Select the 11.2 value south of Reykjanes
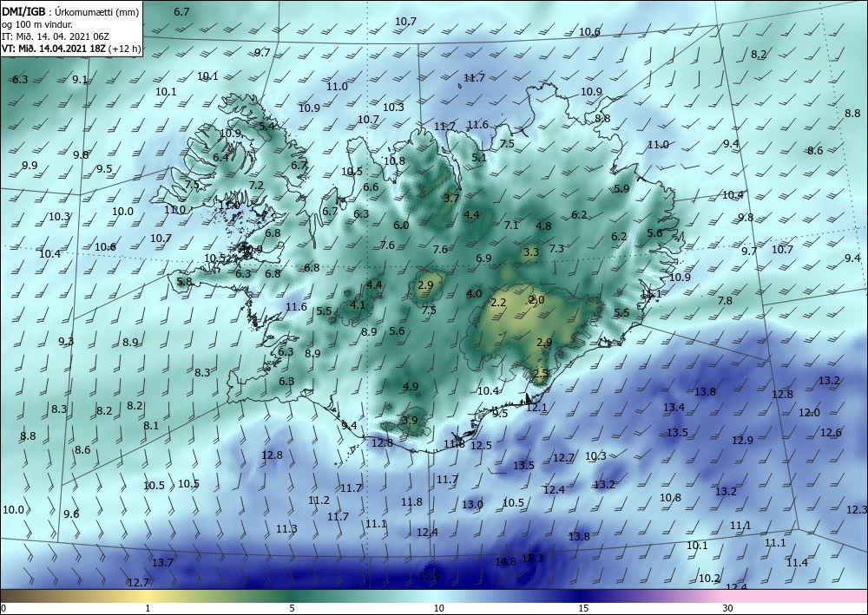 (319, 501)
